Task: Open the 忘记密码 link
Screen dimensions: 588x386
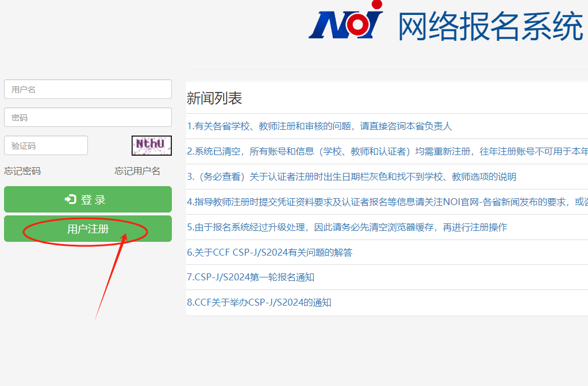Action: [22, 171]
